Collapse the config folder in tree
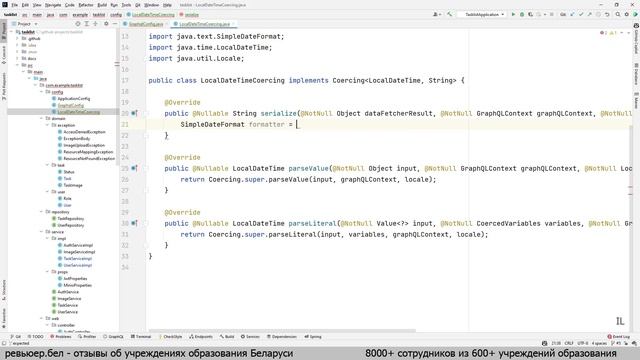 42,92
